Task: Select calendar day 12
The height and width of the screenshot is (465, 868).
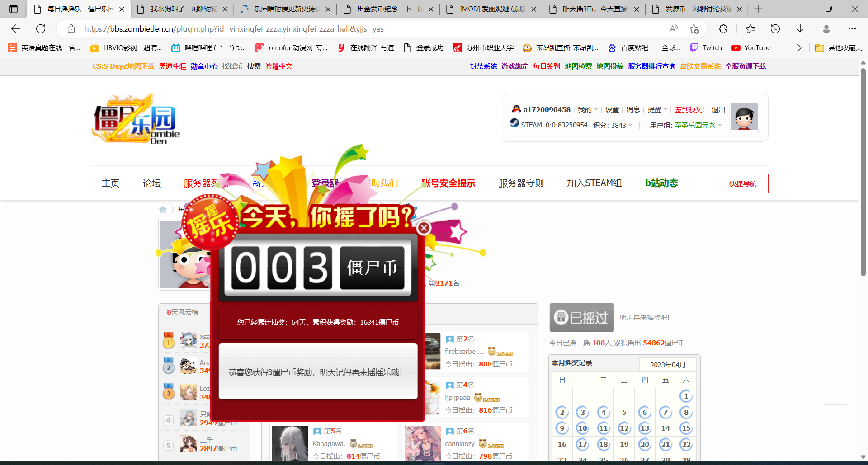Action: (x=624, y=428)
